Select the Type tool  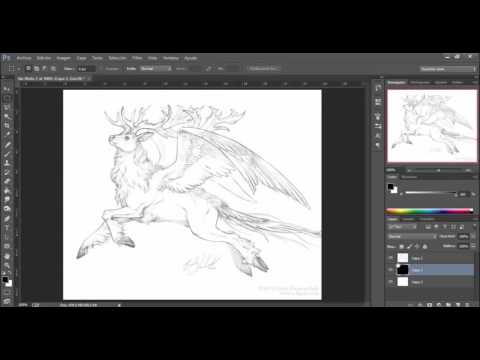(7, 228)
